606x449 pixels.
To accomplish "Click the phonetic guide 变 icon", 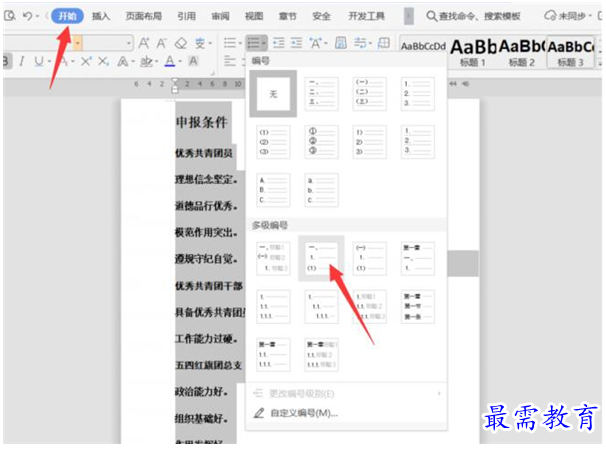I will (200, 43).
